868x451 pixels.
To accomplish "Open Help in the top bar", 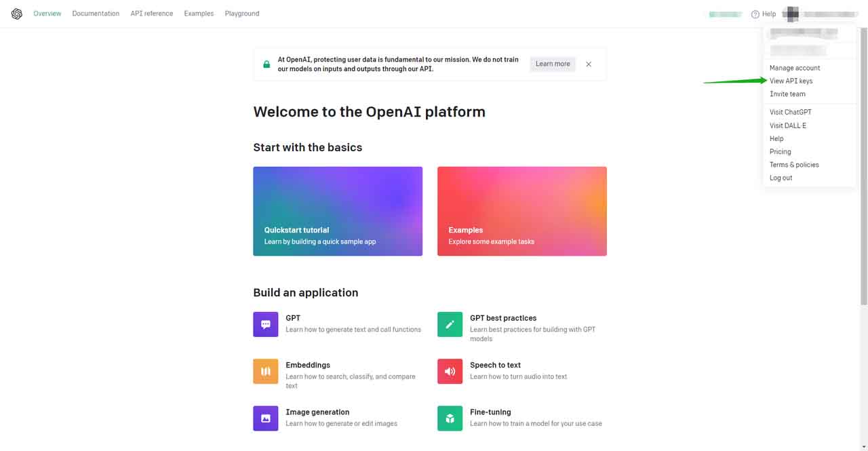I will tap(764, 14).
